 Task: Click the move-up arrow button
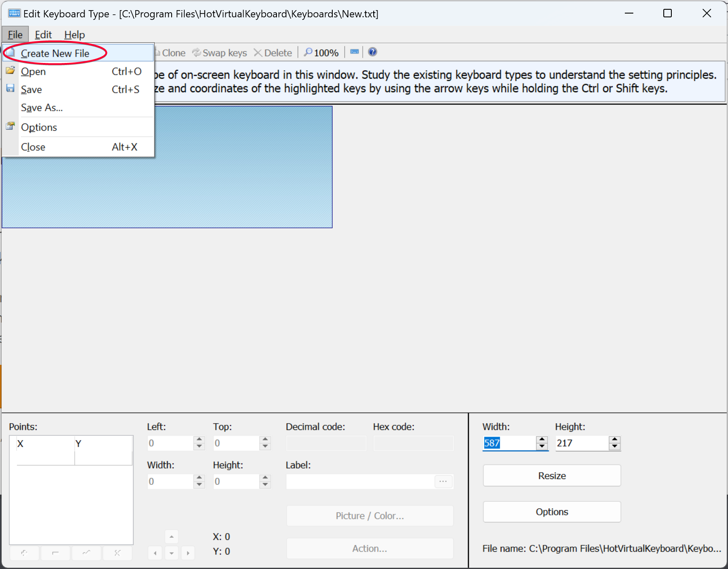click(x=171, y=537)
